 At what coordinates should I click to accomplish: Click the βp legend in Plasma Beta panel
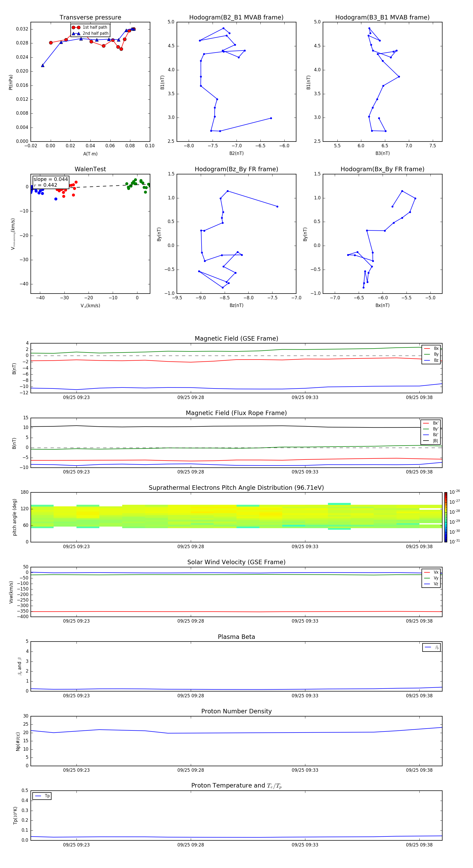click(x=431, y=647)
